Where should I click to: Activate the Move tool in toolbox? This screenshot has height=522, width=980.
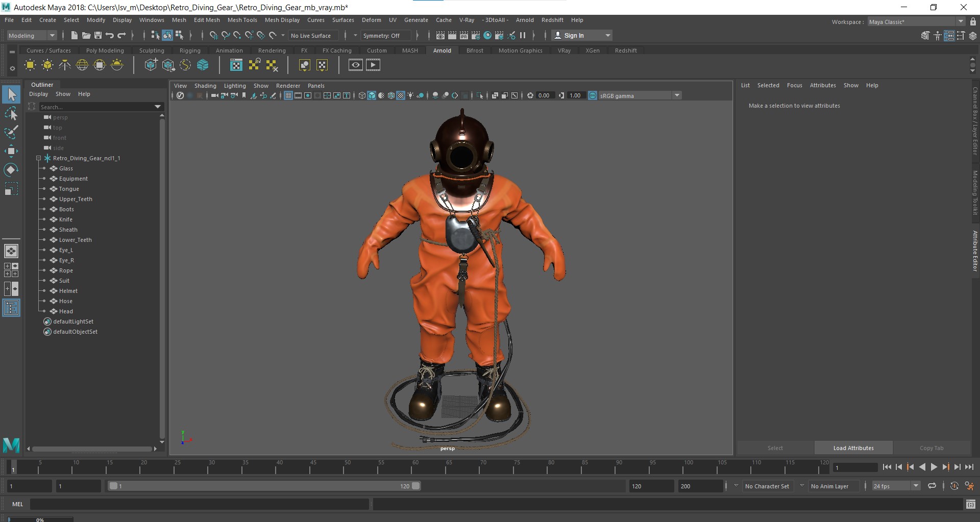pyautogui.click(x=11, y=151)
